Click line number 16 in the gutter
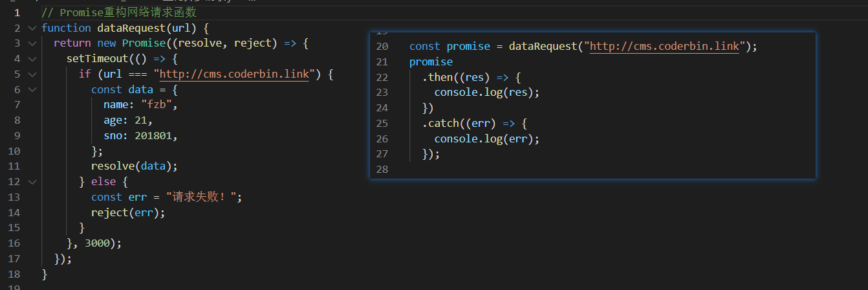The width and height of the screenshot is (868, 290). (14, 243)
